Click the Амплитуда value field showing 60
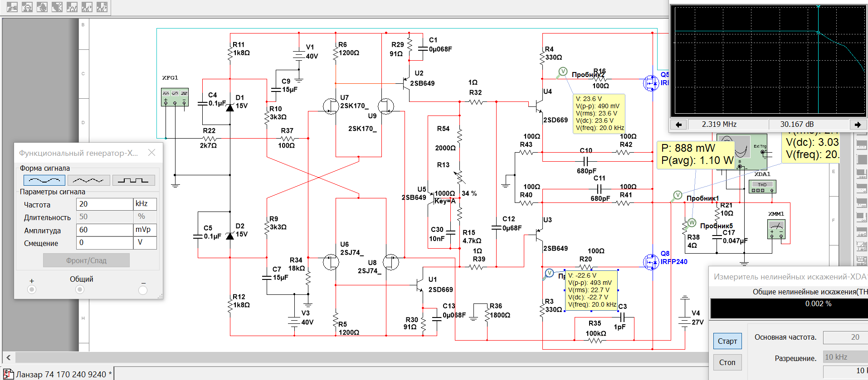868x380 pixels. [x=104, y=230]
